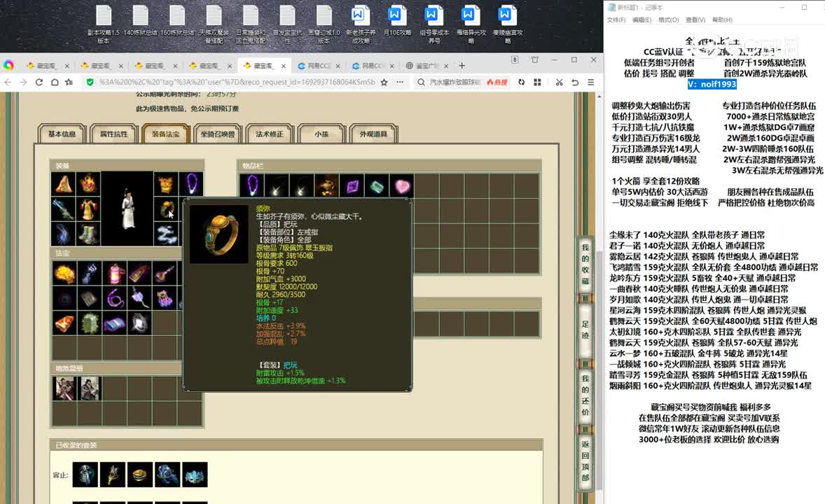This screenshot has height=504, width=825.
Task: Select the purple gem item in 物品栏
Action: click(352, 186)
